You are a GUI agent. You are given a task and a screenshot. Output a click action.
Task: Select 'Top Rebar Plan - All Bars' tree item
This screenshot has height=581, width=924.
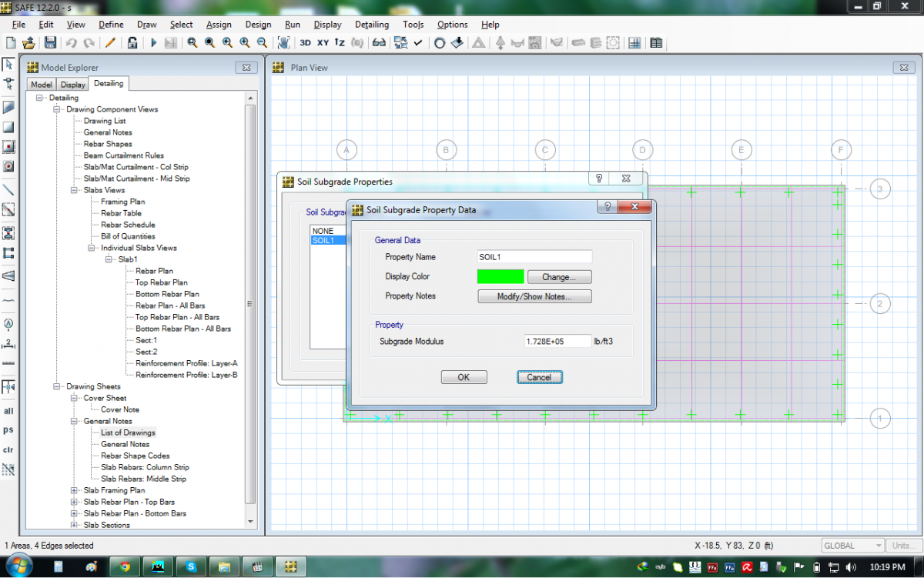point(177,317)
